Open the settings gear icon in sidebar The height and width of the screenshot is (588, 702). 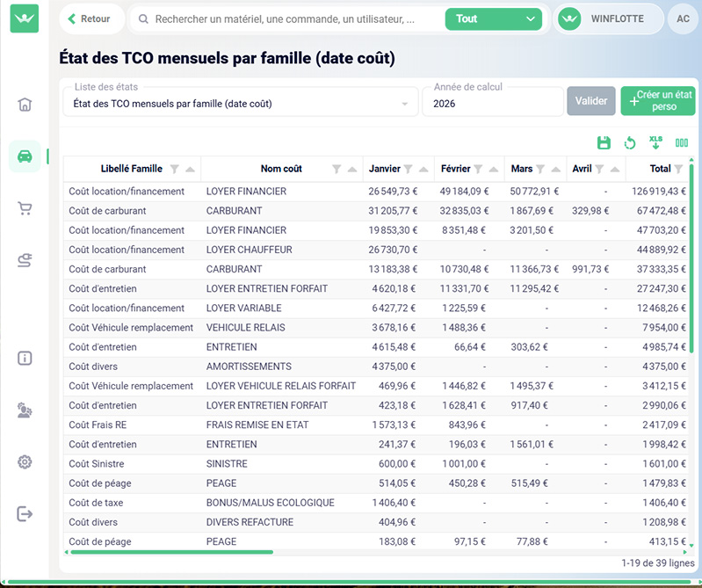pos(25,461)
